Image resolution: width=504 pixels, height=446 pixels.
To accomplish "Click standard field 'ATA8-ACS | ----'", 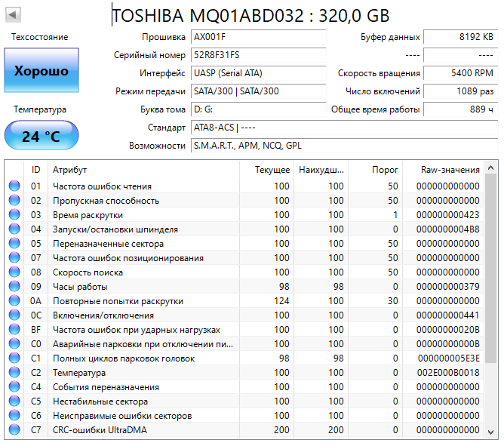I will click(345, 128).
